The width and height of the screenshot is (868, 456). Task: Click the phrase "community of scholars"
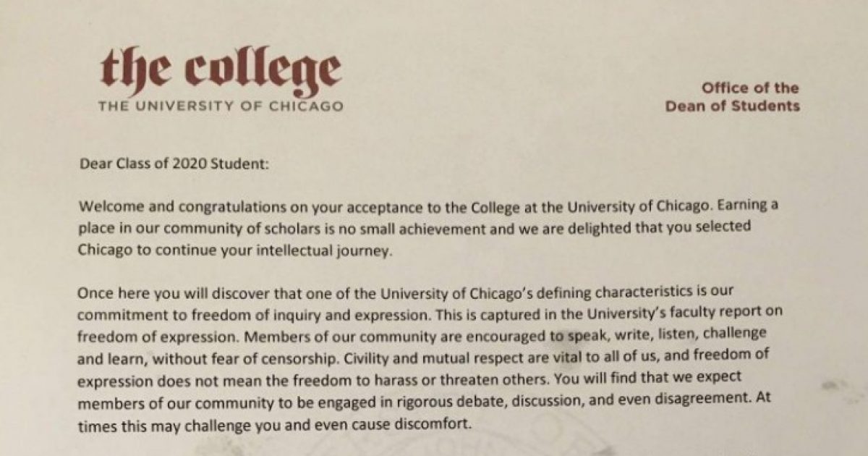click(x=213, y=227)
